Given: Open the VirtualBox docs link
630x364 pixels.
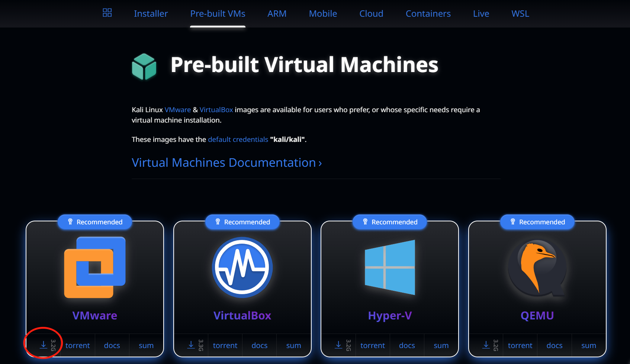Looking at the screenshot, I should (x=260, y=345).
